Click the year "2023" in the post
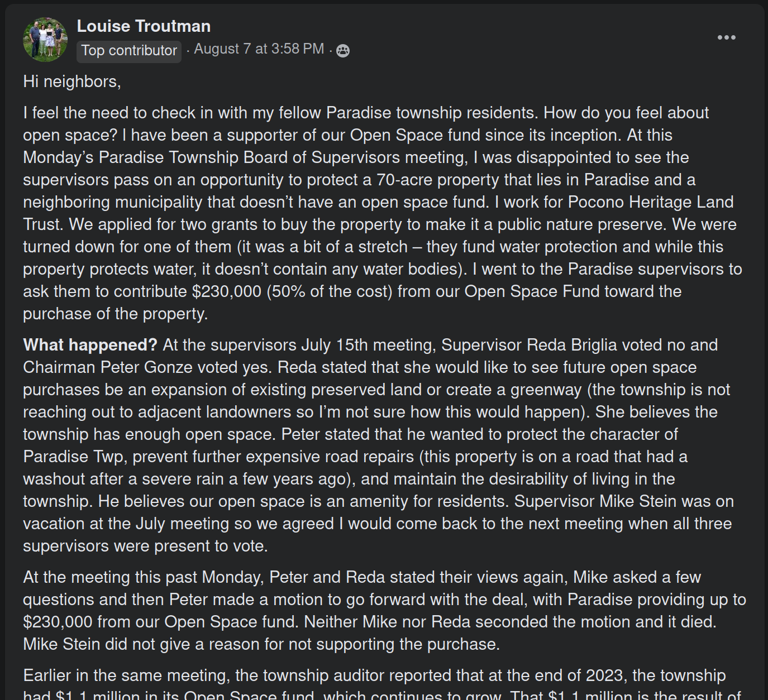This screenshot has height=700, width=768. [604, 675]
